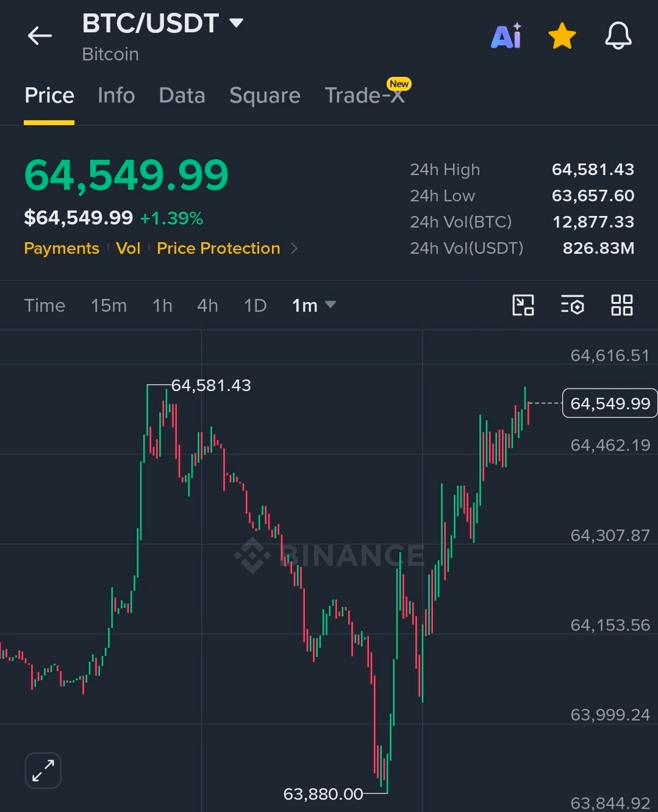Open the Price Protection link
Image resolution: width=658 pixels, height=812 pixels.
pyautogui.click(x=218, y=248)
